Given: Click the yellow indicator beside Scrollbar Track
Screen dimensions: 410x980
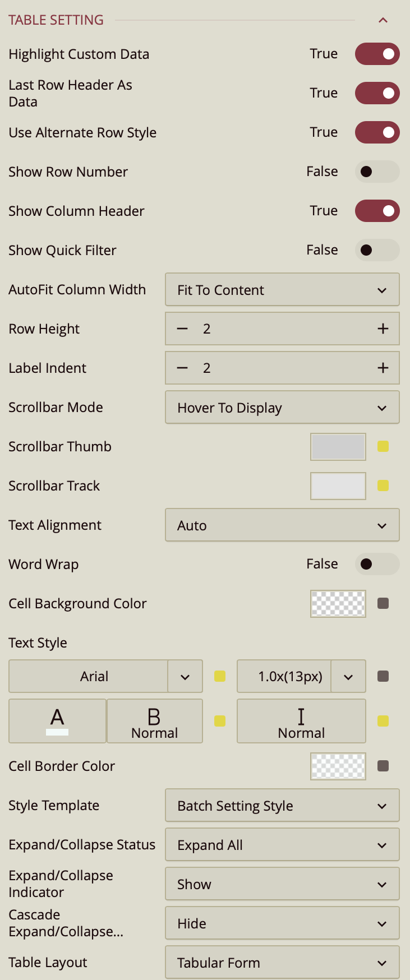Looking at the screenshot, I should coord(383,486).
